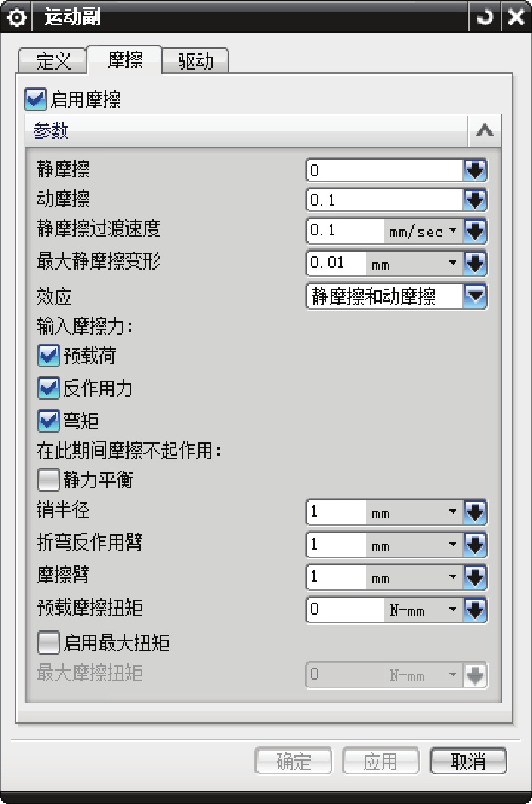Open the 效应 combo box 静摩擦和动摩擦
The height and width of the screenshot is (804, 532).
coord(396,297)
